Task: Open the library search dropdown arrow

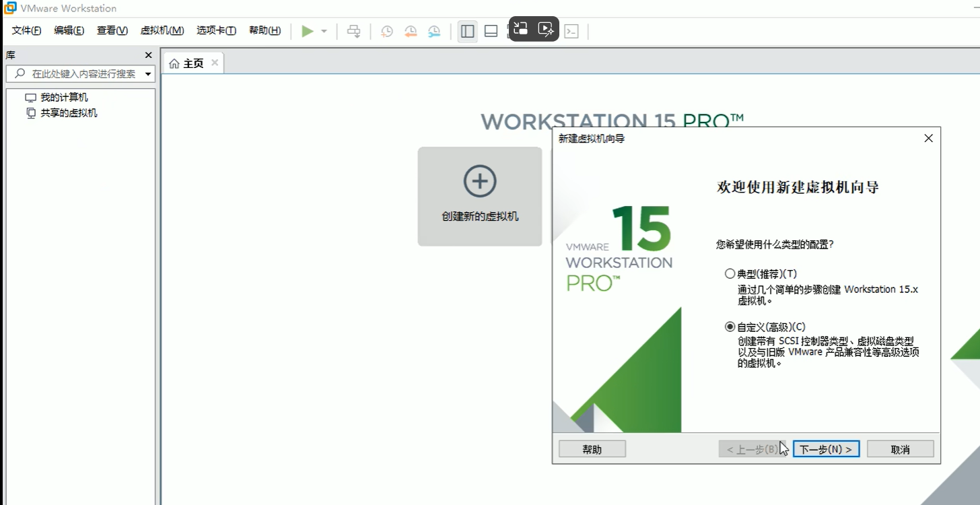Action: pyautogui.click(x=148, y=74)
